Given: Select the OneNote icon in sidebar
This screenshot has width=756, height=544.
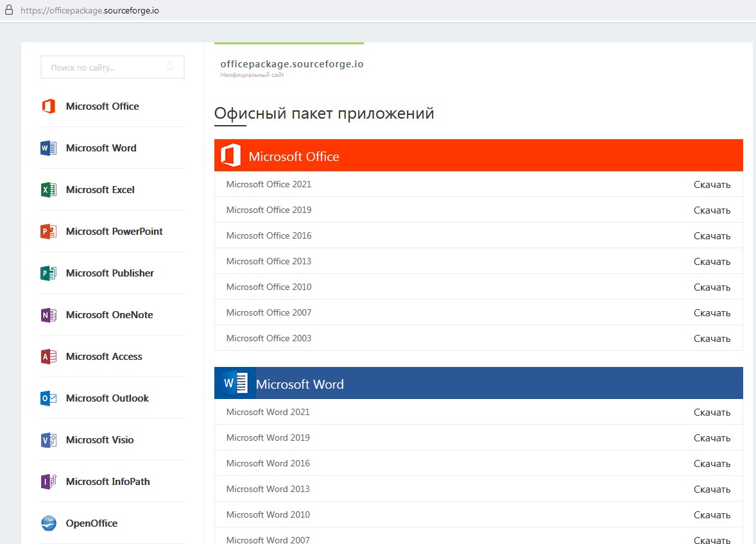Looking at the screenshot, I should (x=48, y=315).
